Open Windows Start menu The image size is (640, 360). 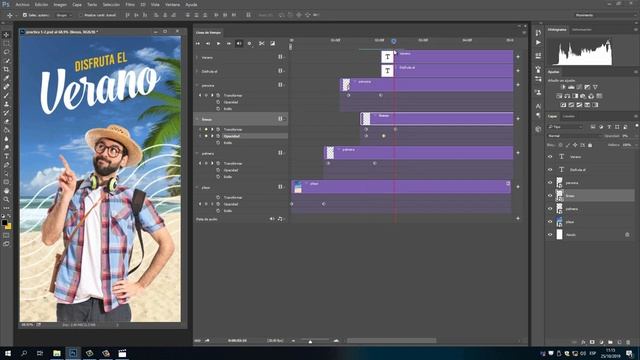[7, 353]
